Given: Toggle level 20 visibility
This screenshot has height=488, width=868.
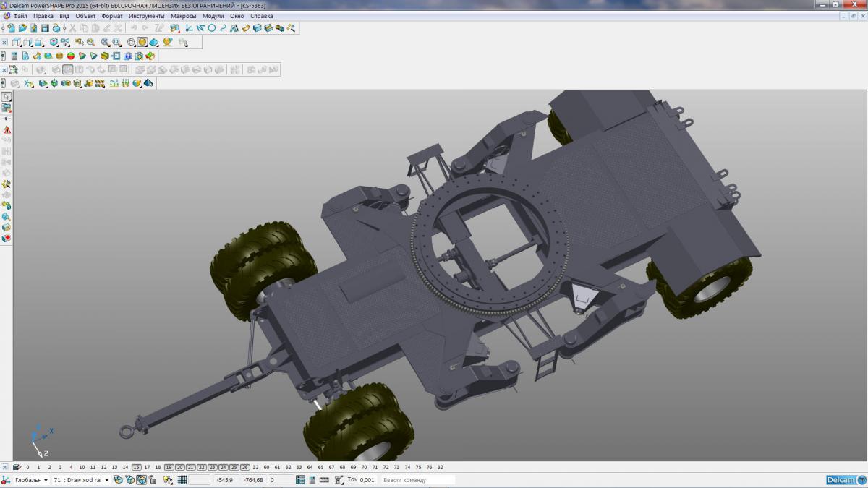Looking at the screenshot, I should [x=179, y=467].
